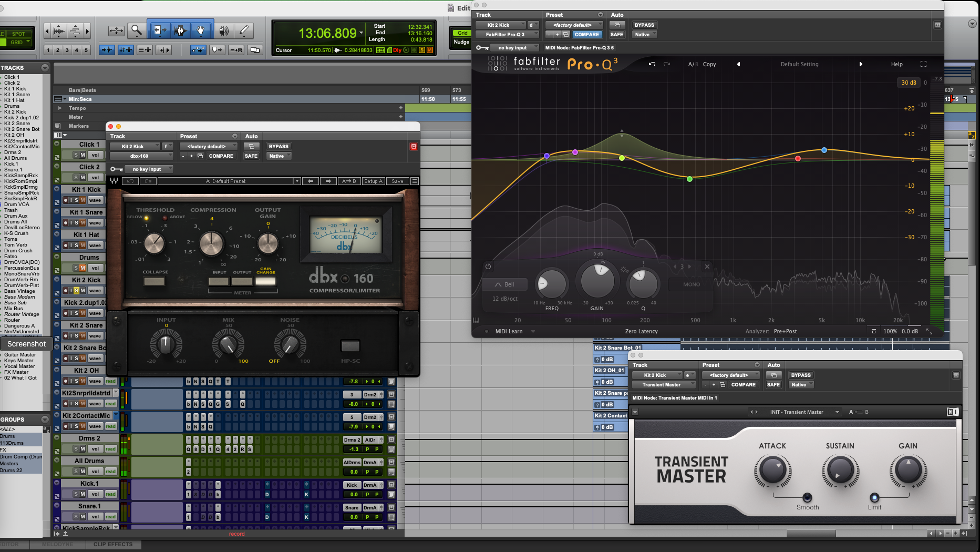Image resolution: width=980 pixels, height=552 pixels.
Task: Click Insertion Follows Playback icon
Action: [x=164, y=50]
